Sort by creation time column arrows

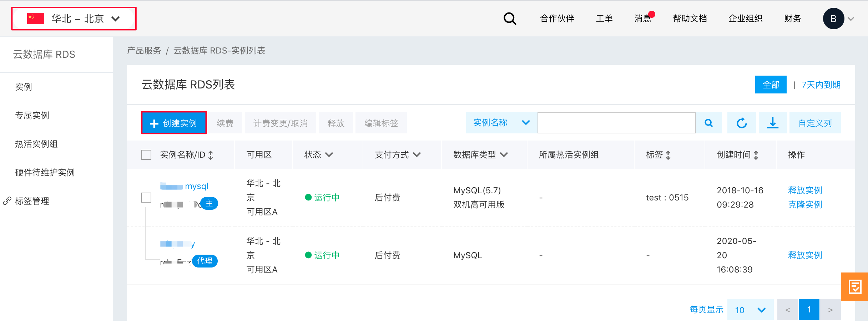pyautogui.click(x=756, y=155)
